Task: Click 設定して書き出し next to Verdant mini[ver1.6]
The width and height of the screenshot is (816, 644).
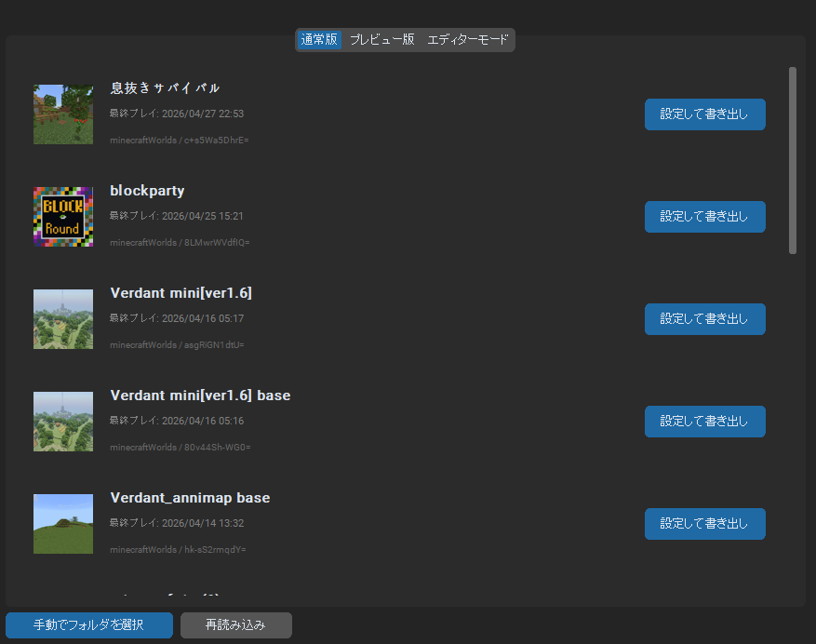Action: pos(704,319)
